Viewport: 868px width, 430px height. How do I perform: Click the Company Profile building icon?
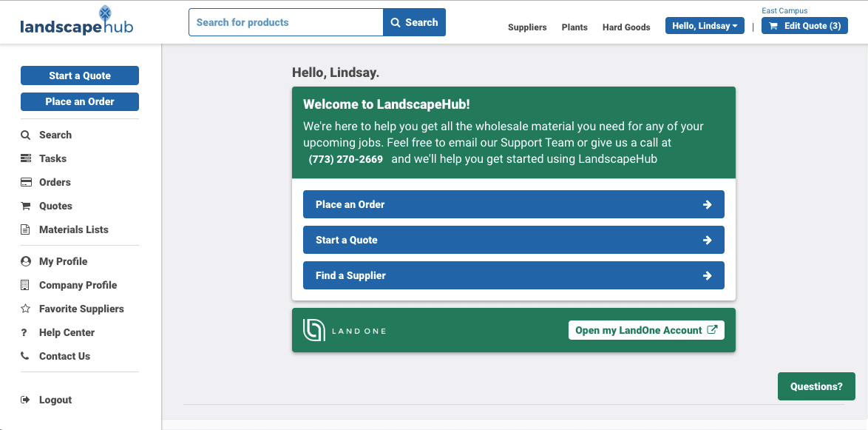[x=25, y=286]
